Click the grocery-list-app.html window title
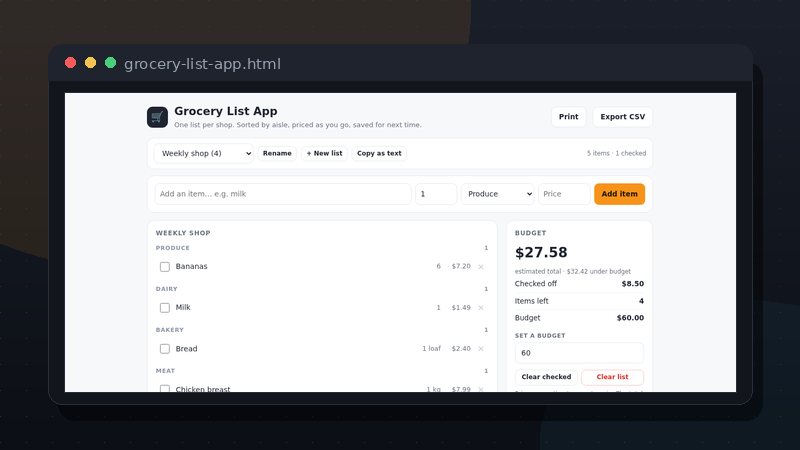 point(203,64)
